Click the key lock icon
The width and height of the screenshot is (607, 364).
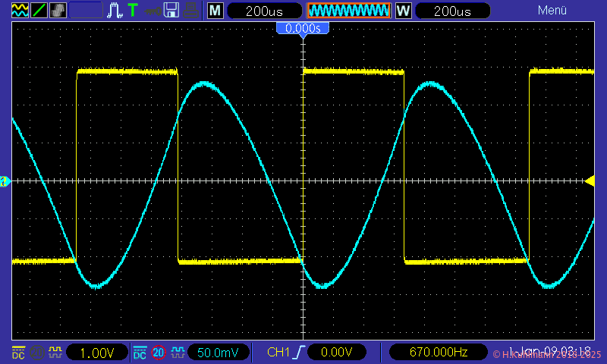coord(153,11)
